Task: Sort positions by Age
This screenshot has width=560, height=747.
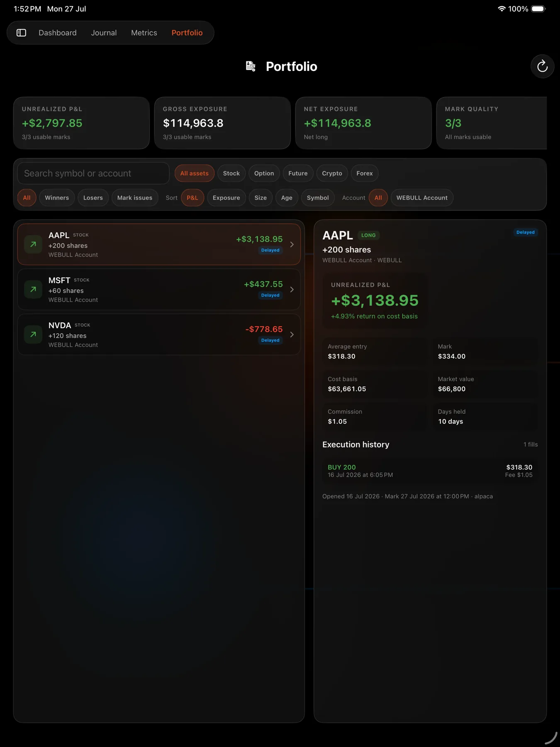Action: point(287,198)
